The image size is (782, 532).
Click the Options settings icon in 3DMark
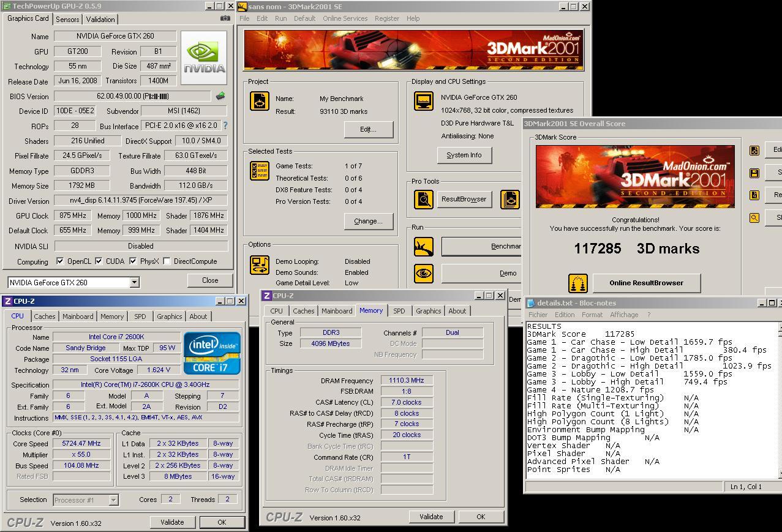[260, 264]
